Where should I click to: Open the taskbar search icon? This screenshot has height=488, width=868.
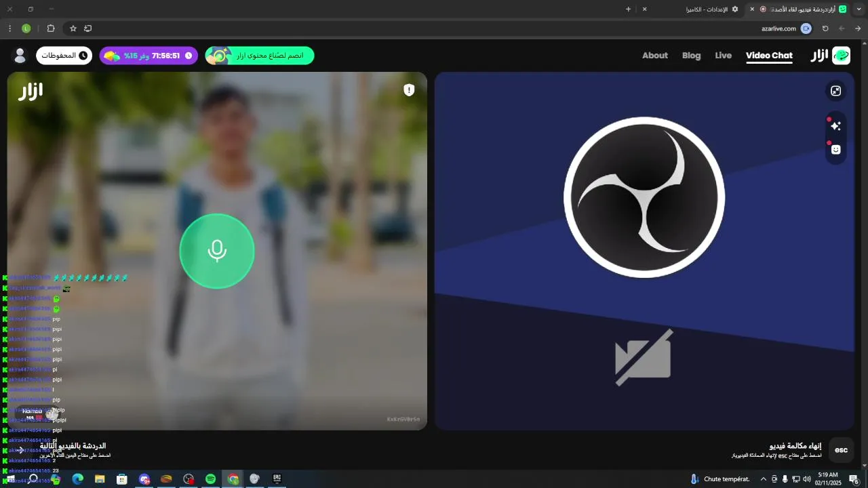click(x=33, y=479)
